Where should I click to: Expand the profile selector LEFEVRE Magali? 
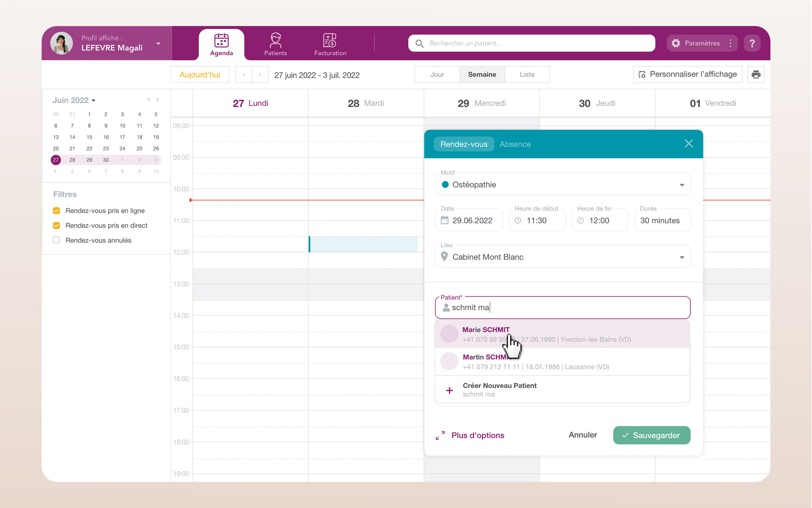[x=158, y=44]
